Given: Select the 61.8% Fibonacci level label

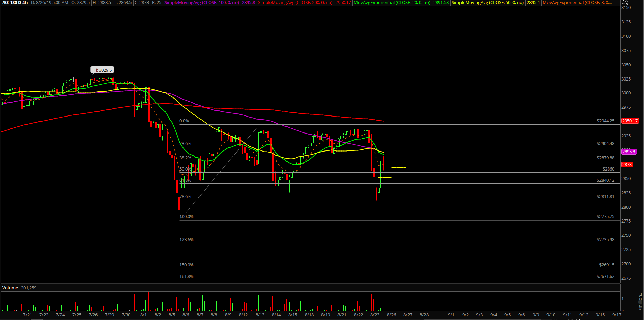Looking at the screenshot, I should [185, 180].
